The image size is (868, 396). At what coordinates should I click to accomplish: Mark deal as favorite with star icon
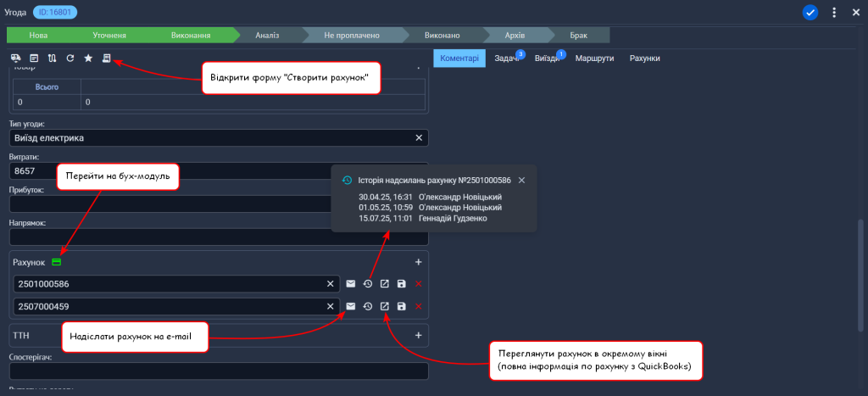(x=88, y=59)
